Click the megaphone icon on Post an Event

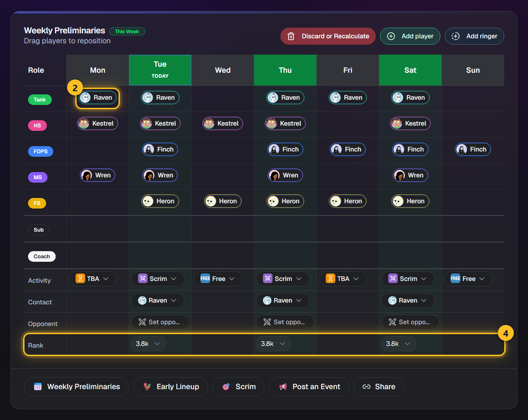[283, 387]
